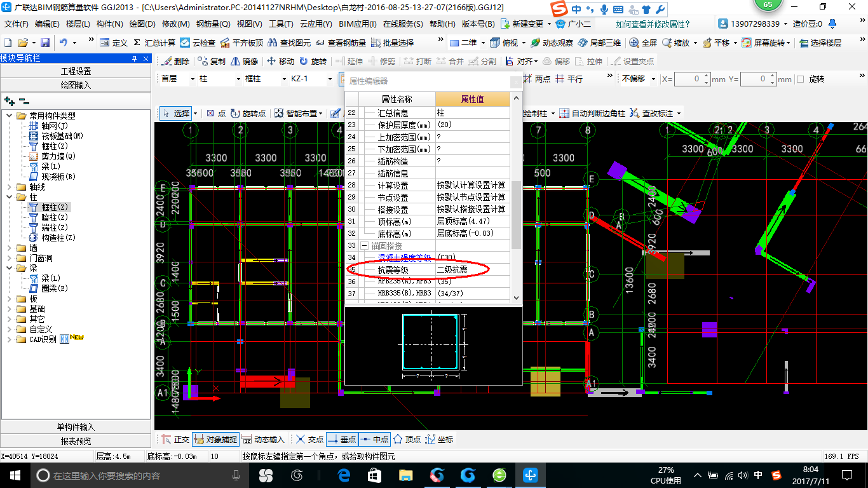Select 暗柱(Z) in component tree
868x488 pixels.
point(55,217)
